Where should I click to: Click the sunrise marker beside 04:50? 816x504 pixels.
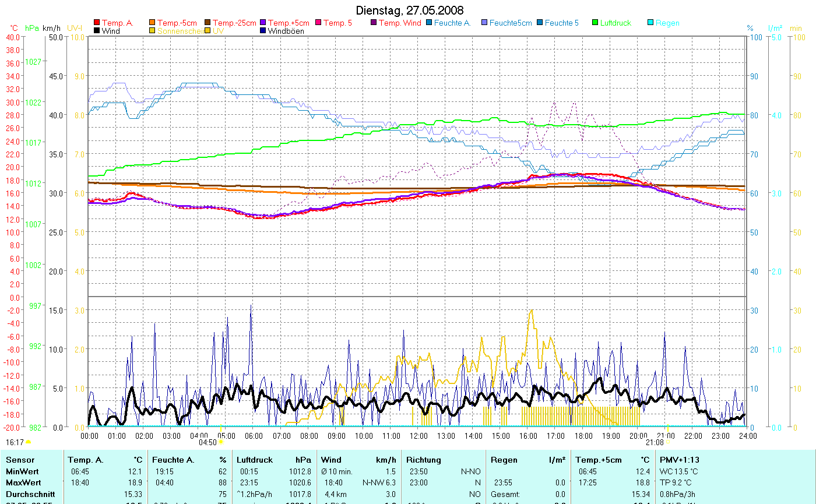tap(221, 442)
